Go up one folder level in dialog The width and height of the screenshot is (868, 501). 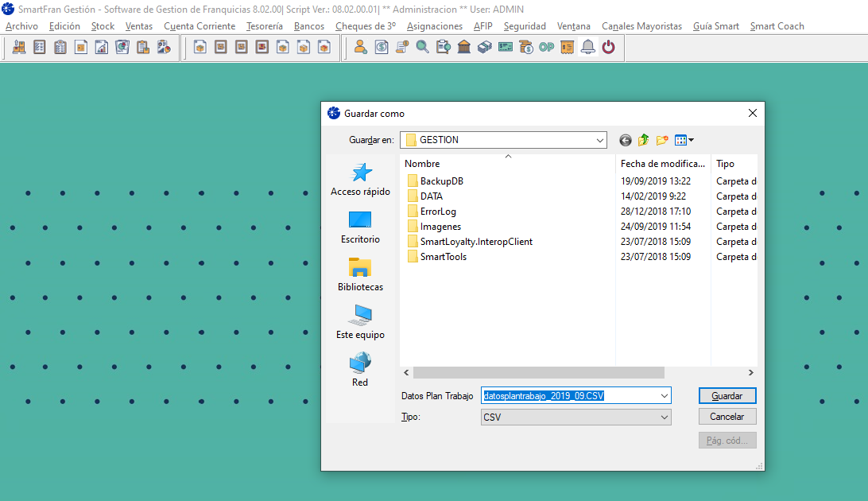[x=643, y=140]
